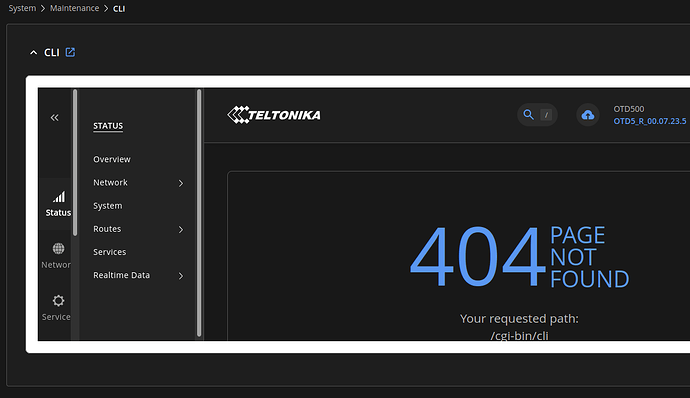690x398 pixels.
Task: Open the Services gear icon
Action: point(59,301)
